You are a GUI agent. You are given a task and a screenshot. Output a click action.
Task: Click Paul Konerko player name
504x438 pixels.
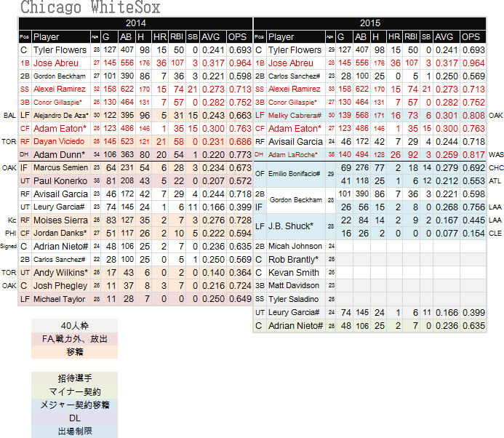pos(60,181)
